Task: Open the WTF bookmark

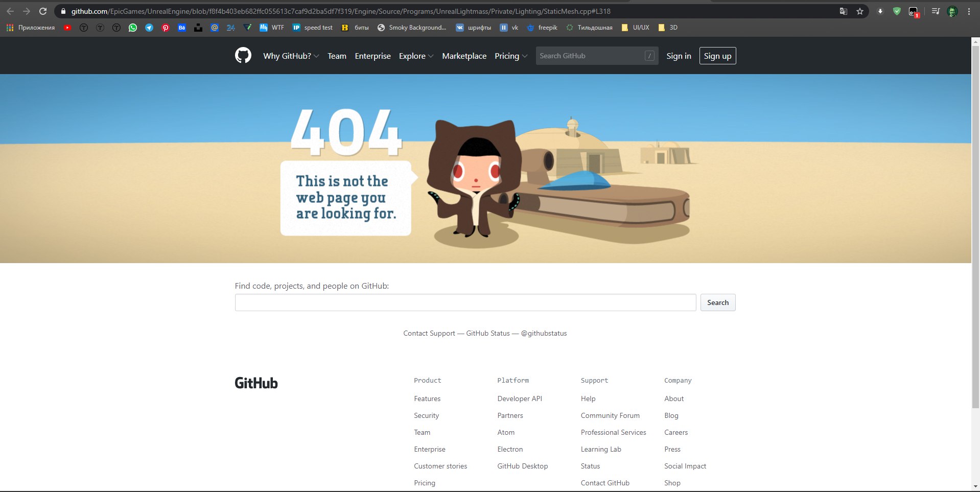Action: (272, 28)
